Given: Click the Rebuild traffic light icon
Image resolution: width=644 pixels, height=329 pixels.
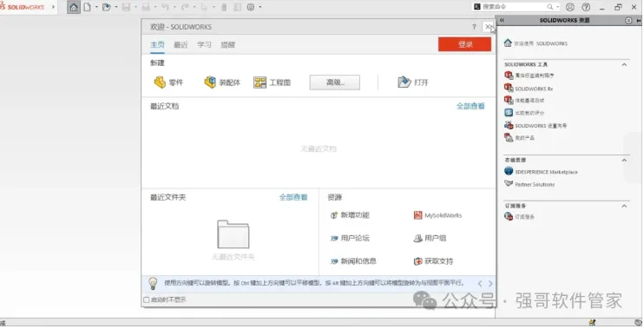Looking at the screenshot, I should pyautogui.click(x=224, y=7).
